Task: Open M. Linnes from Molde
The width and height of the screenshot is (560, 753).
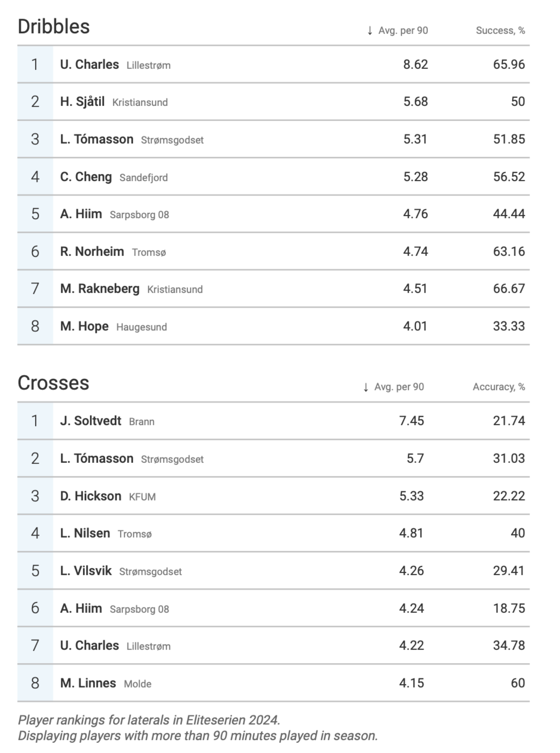Action: (x=88, y=683)
